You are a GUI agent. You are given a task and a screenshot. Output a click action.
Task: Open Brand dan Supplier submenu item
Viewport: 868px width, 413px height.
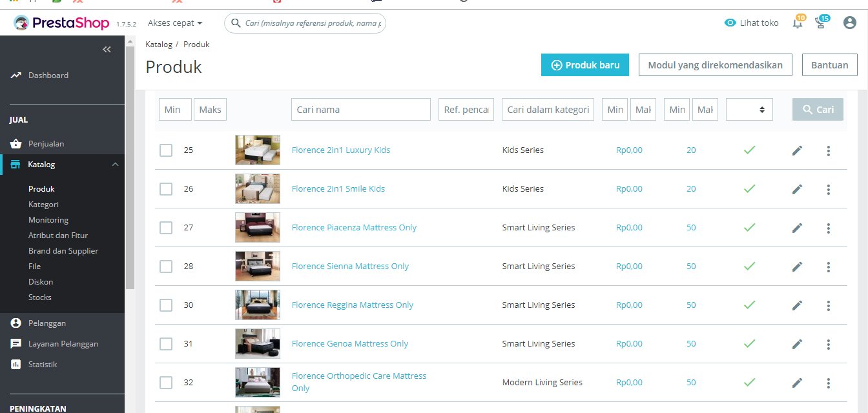[x=63, y=251]
